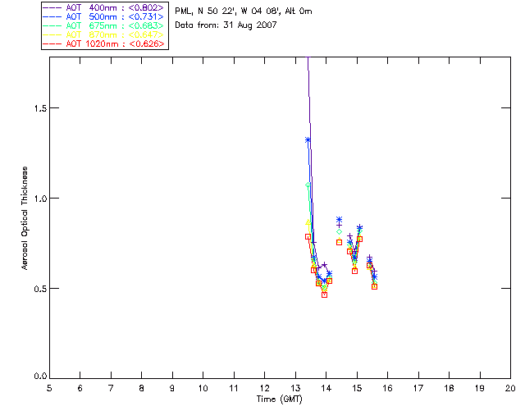Image resolution: width=525 pixels, height=420 pixels.
Task: Click the AOT 500nm legend entry
Action: (103, 16)
